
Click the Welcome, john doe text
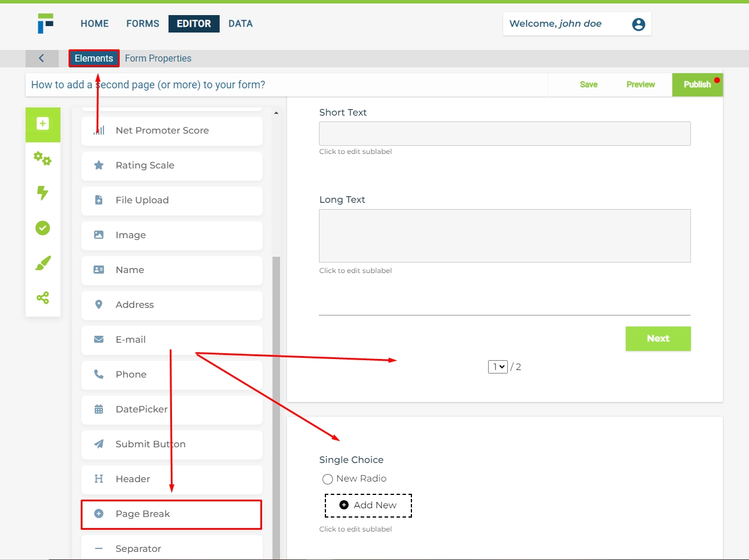(x=556, y=24)
